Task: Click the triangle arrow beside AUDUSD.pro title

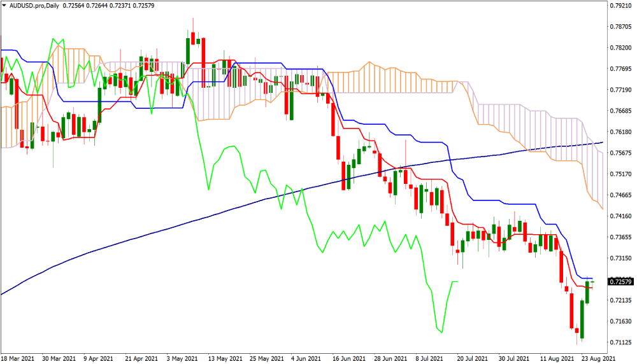Action: point(4,6)
